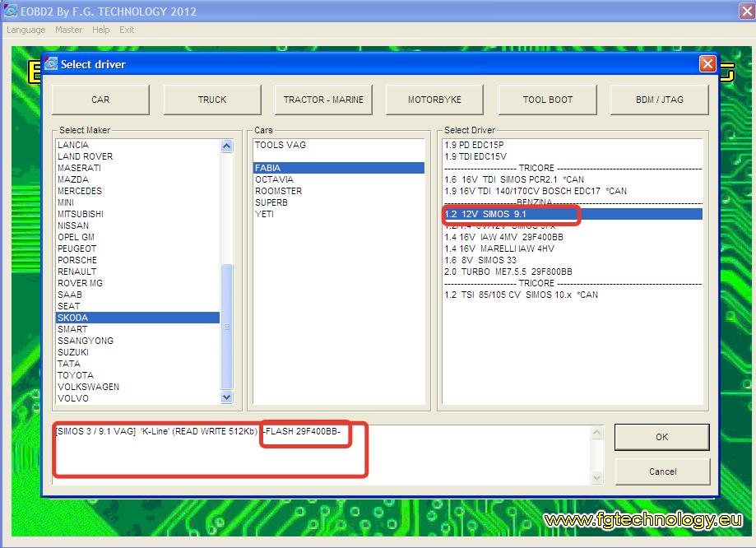The height and width of the screenshot is (548, 756).
Task: Select SAAB in the maker list
Action: click(x=138, y=295)
